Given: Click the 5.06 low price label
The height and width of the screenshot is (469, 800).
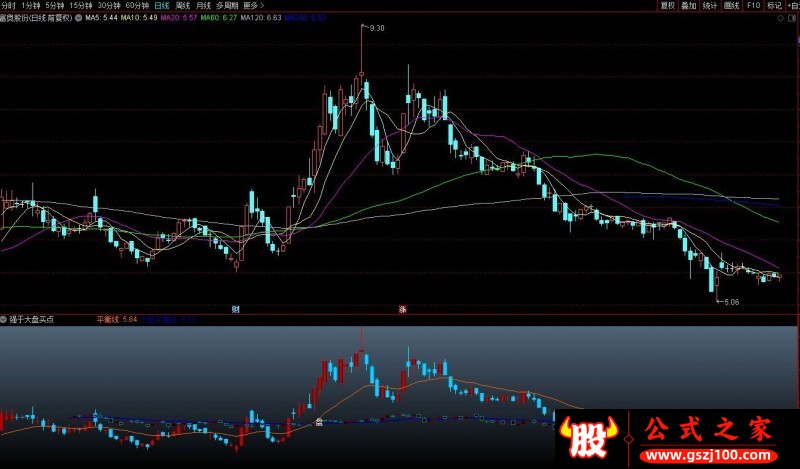Looking at the screenshot, I should (x=731, y=302).
